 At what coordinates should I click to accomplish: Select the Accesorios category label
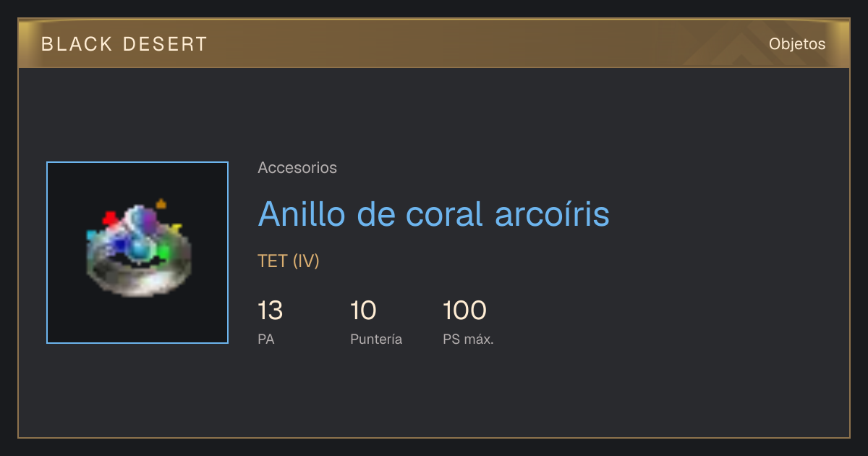tap(297, 168)
